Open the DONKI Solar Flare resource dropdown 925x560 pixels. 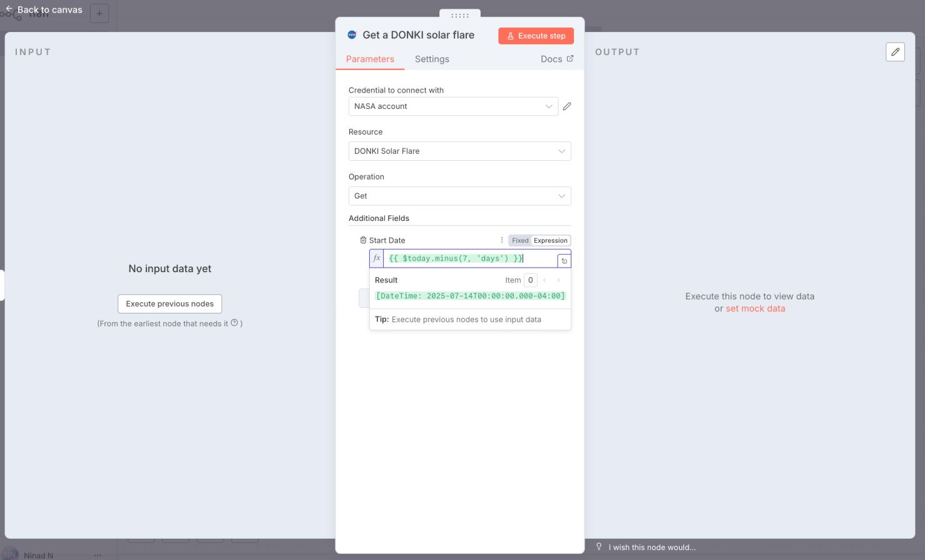(x=459, y=151)
